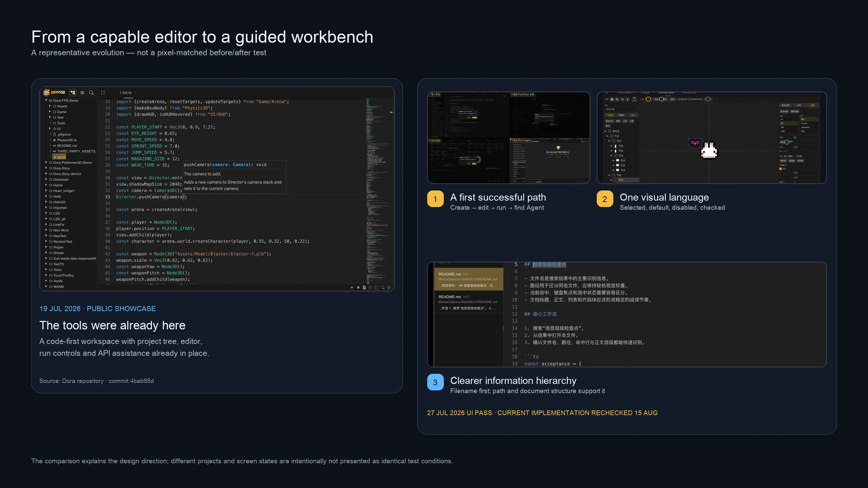
Task: Toggle first checkbox in model editor toolbar
Action: click(678, 99)
